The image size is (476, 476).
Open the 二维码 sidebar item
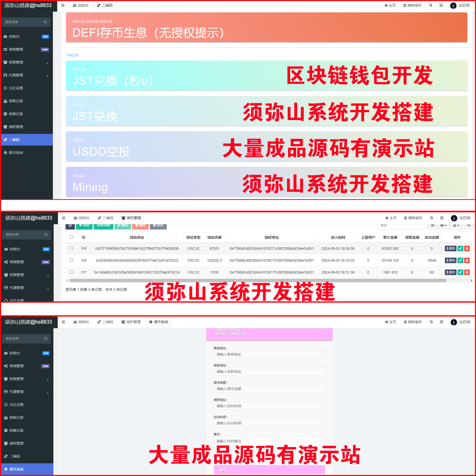tap(14, 139)
